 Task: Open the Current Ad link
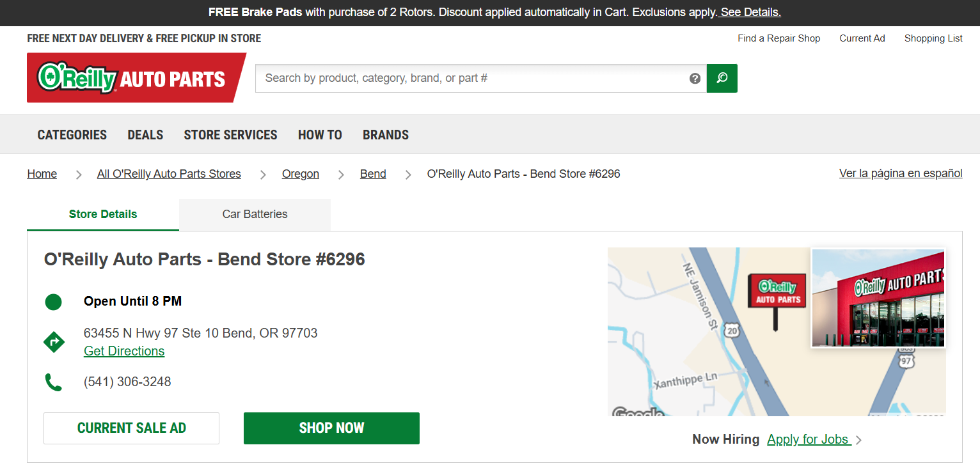[862, 38]
